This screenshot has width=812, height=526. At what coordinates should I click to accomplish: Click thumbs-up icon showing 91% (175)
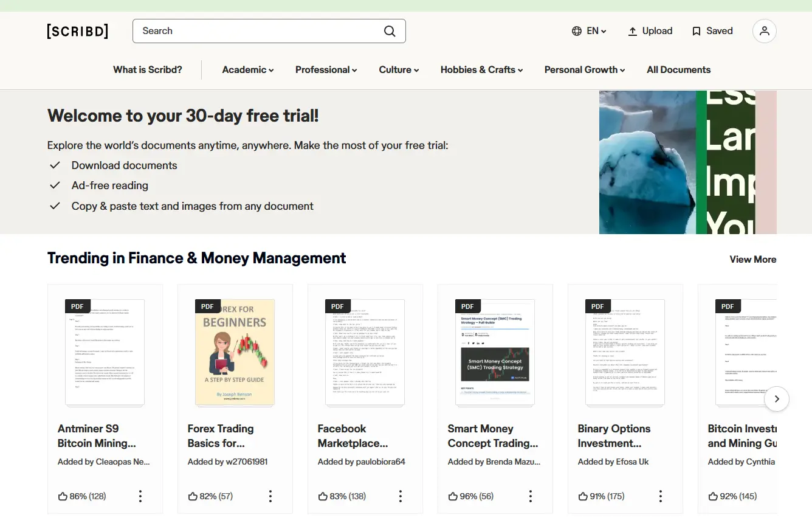click(583, 496)
